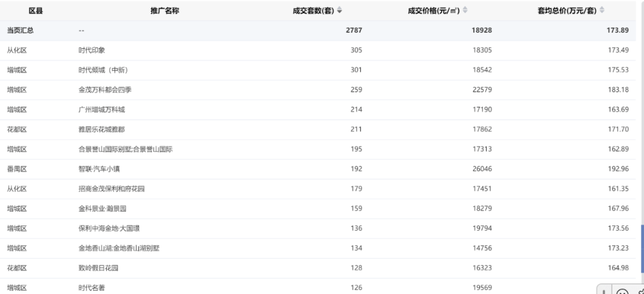Click the price value 18542
Screen dimensions: 644x294
coord(482,70)
